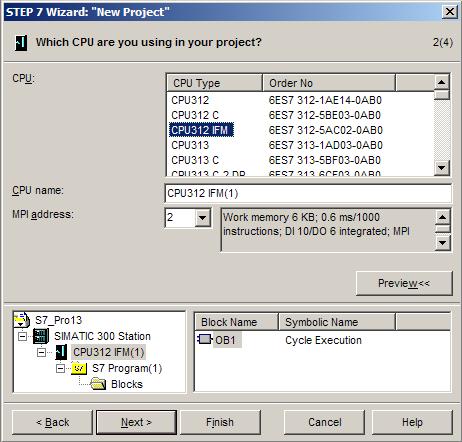The image size is (462, 442).
Task: Click the OB1 block icon
Action: coord(205,340)
